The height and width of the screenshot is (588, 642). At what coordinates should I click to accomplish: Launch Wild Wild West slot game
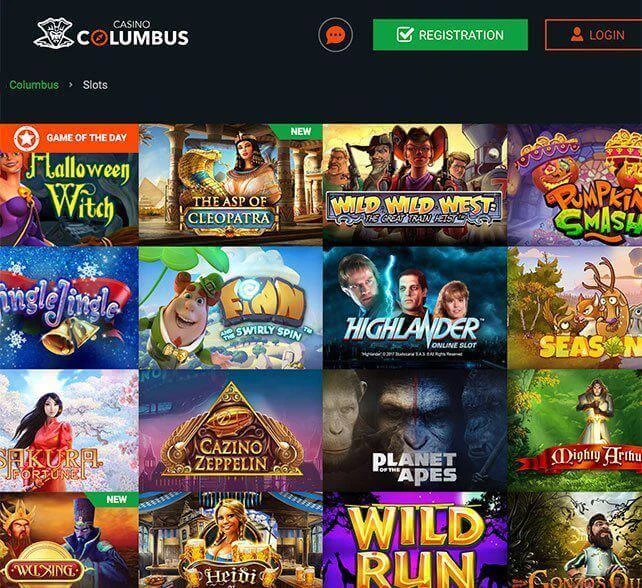pos(415,185)
